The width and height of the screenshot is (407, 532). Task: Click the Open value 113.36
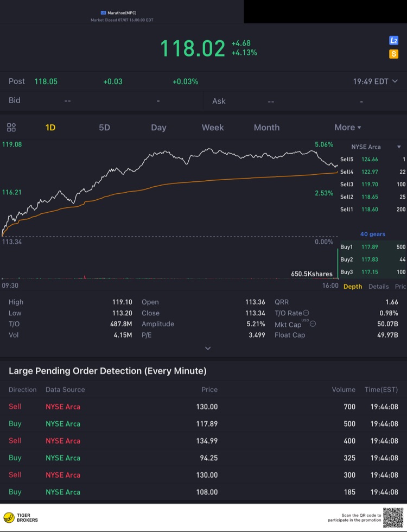point(255,302)
